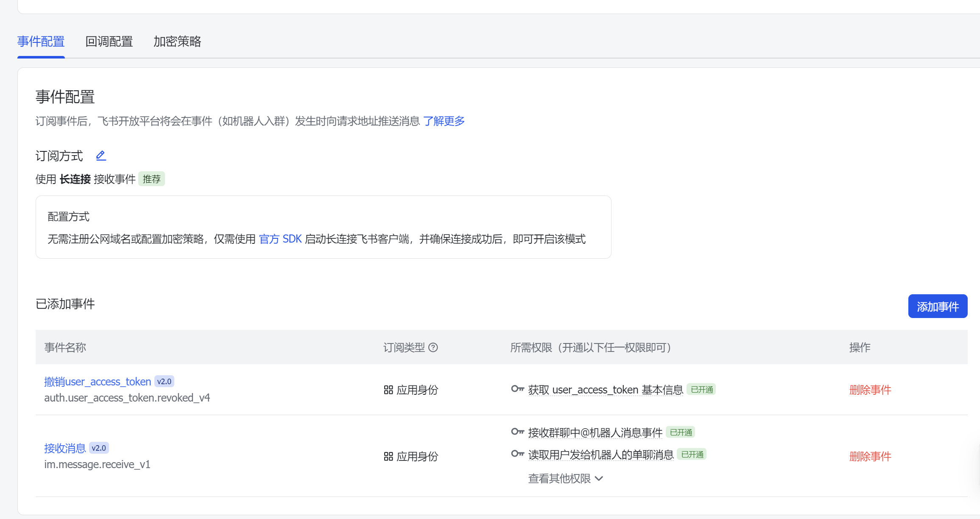Open the 加密策略 tab
The height and width of the screenshot is (519, 980).
coord(177,42)
